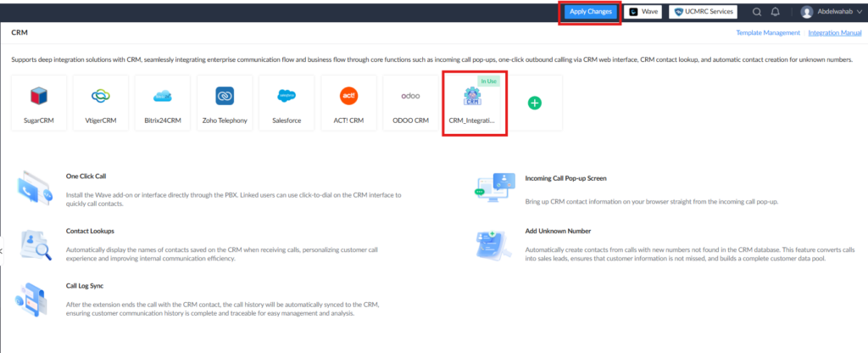Click the green plus add CRM icon
This screenshot has height=353, width=868.
[535, 103]
